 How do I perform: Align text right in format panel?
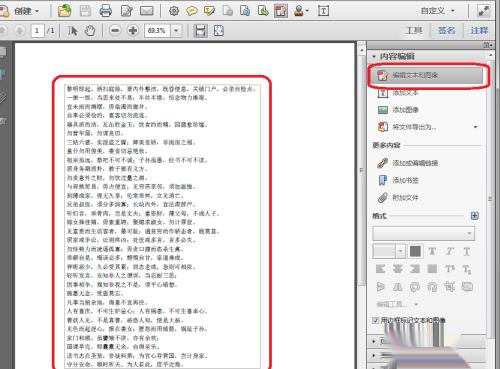tap(415, 269)
